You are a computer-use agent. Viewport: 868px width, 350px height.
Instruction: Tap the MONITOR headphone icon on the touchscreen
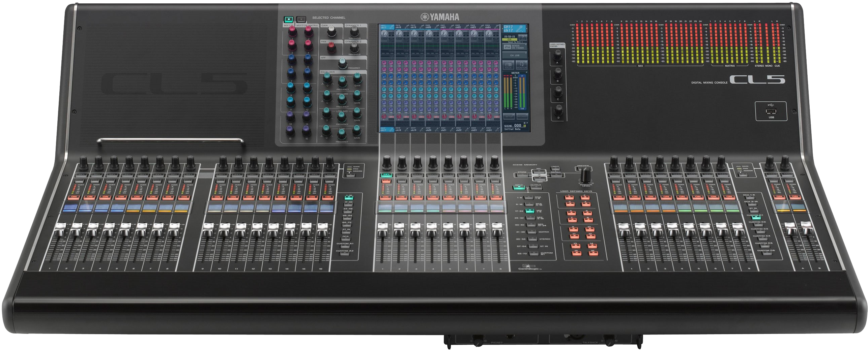tap(521, 65)
